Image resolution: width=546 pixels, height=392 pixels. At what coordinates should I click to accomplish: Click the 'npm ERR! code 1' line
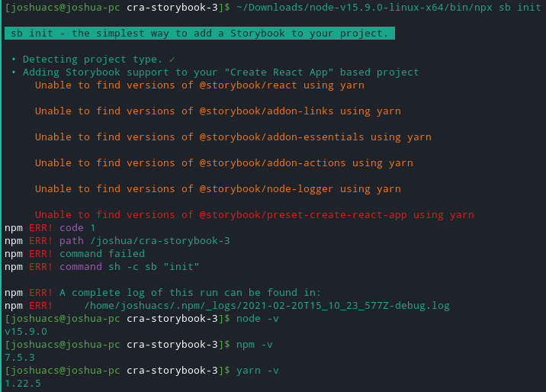(x=50, y=228)
